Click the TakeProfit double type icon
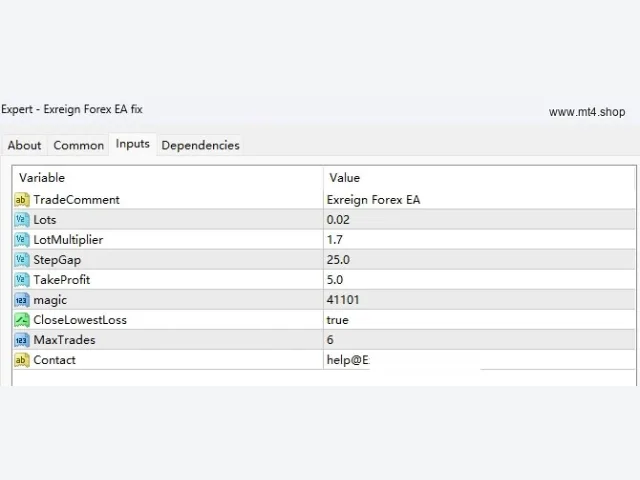This screenshot has width=640, height=480. [x=22, y=280]
